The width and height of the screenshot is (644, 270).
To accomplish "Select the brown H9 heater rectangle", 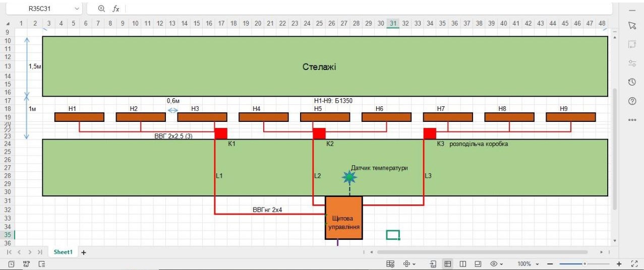I will (x=571, y=117).
